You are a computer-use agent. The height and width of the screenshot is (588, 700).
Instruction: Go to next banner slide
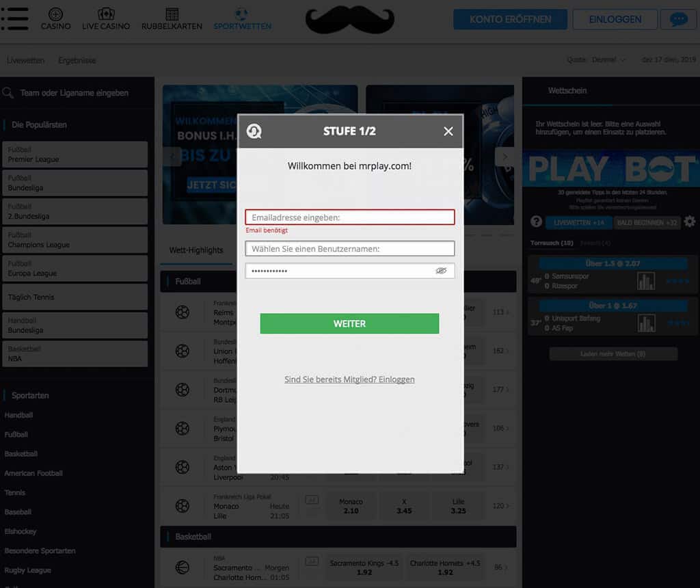coord(505,157)
